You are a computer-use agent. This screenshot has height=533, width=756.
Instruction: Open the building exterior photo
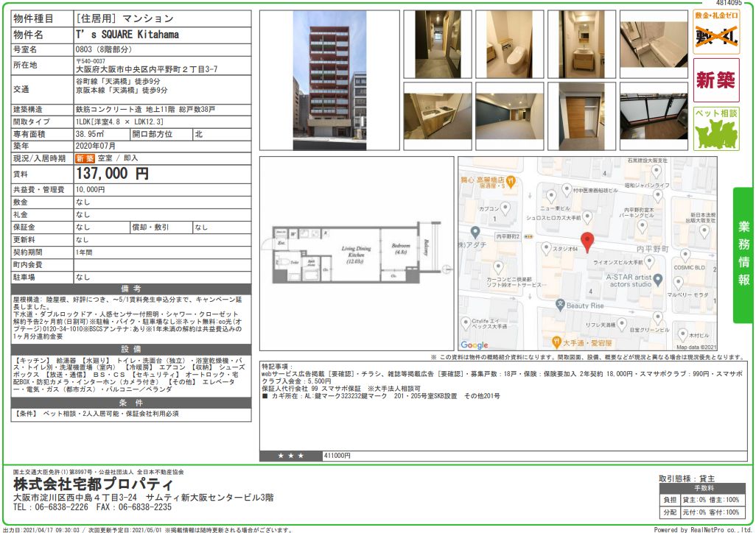(x=329, y=80)
